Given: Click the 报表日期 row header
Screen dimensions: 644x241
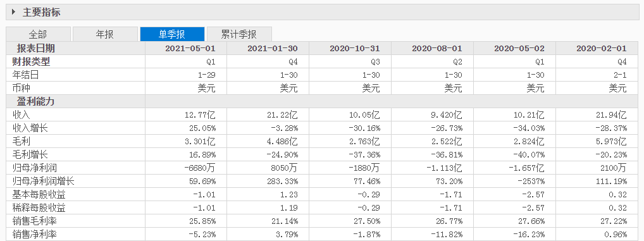Looking at the screenshot, I should point(35,49).
